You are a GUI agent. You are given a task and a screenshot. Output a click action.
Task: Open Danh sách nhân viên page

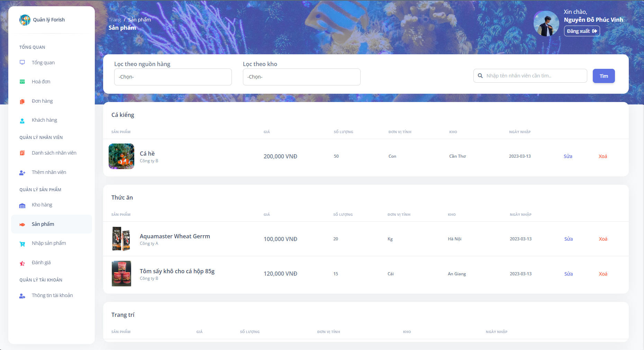(52, 153)
